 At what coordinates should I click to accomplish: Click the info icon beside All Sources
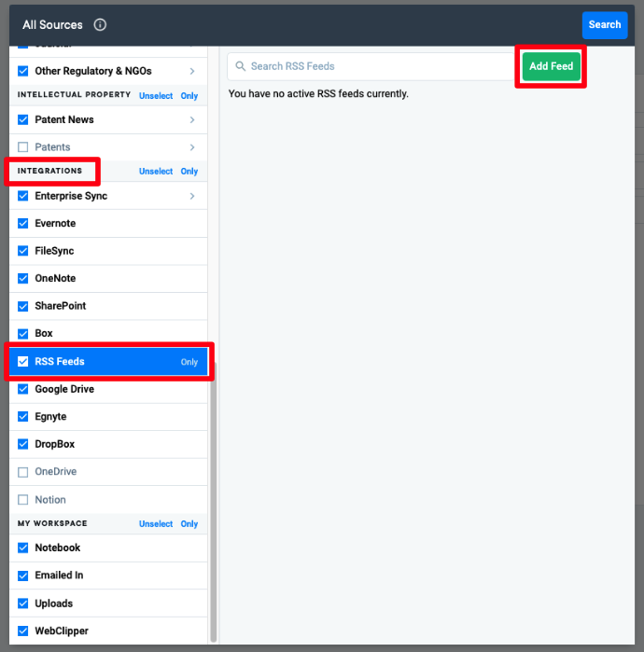(x=100, y=25)
